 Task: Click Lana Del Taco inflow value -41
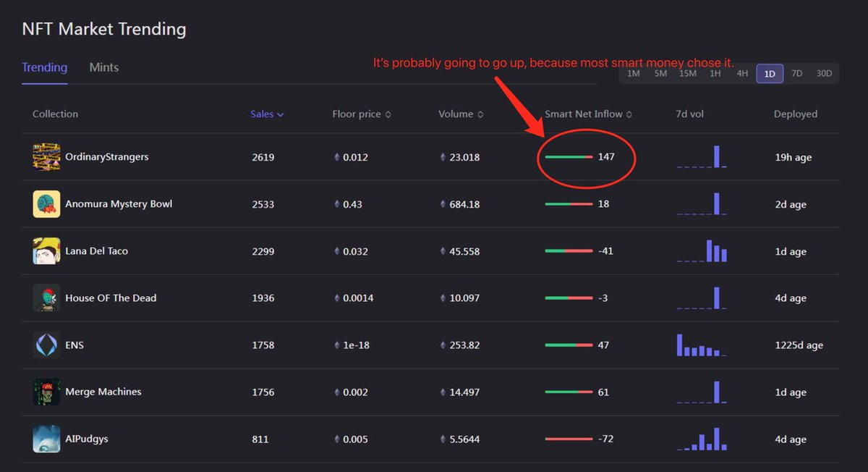pyautogui.click(x=605, y=251)
